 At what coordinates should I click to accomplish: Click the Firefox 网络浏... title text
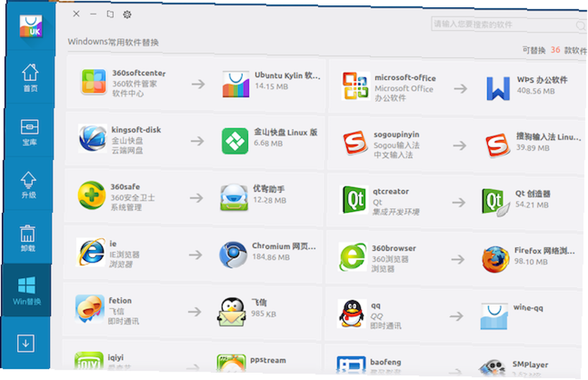(544, 251)
